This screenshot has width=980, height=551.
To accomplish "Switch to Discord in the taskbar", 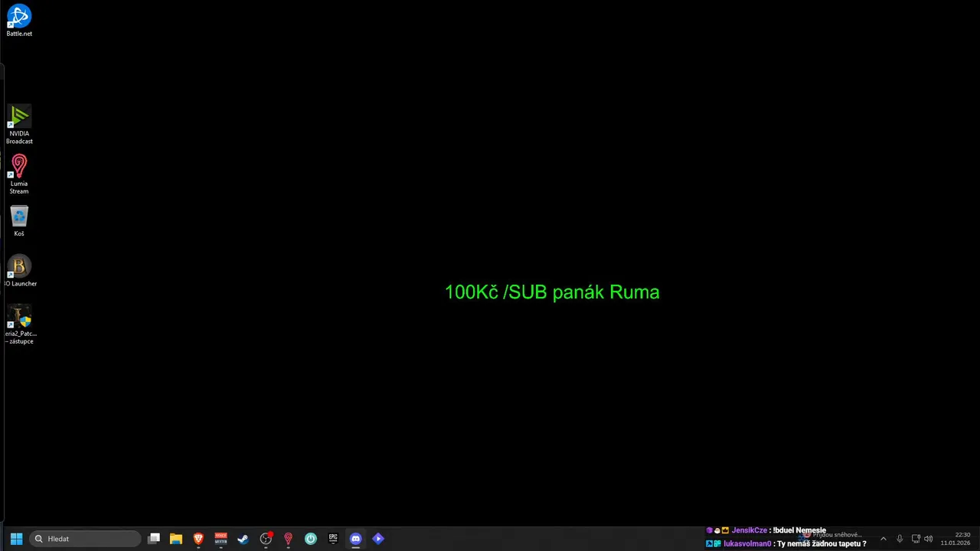I will pyautogui.click(x=355, y=539).
